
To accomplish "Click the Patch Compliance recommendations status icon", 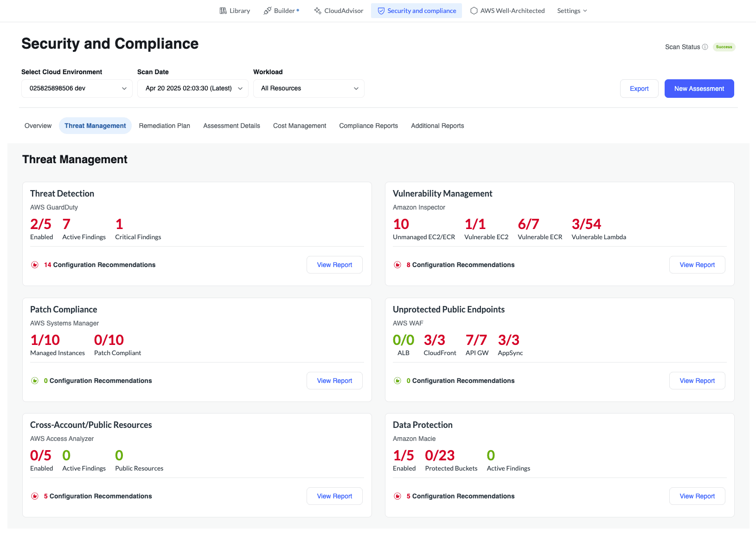I will pos(35,381).
